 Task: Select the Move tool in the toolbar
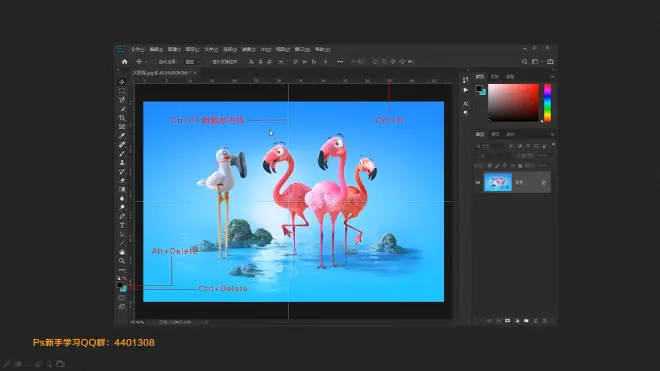click(122, 82)
